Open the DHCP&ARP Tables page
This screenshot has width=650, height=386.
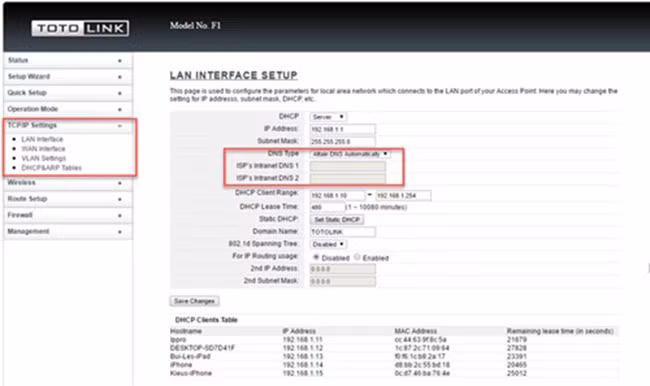click(51, 168)
